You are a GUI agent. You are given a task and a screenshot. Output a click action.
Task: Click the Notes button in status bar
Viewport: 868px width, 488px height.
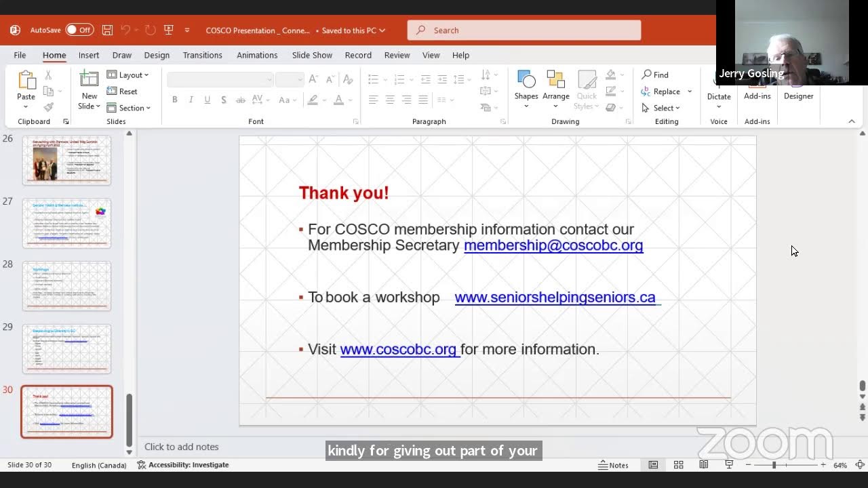(613, 465)
